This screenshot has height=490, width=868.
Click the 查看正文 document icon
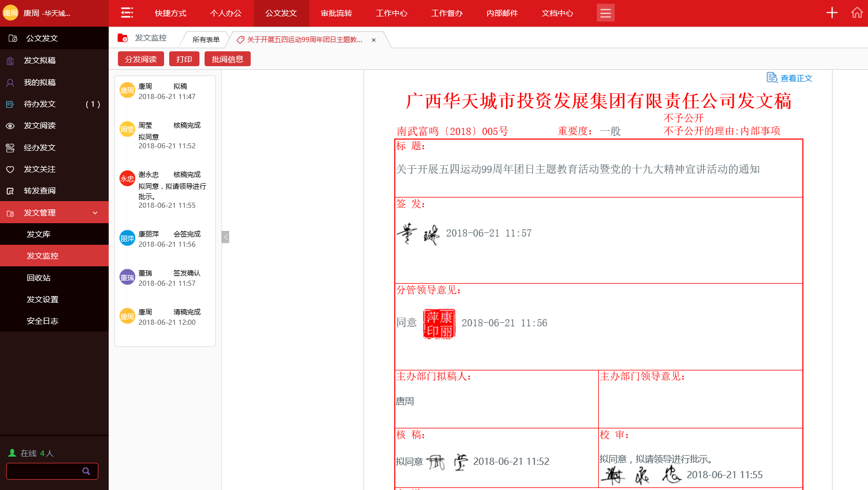772,77
